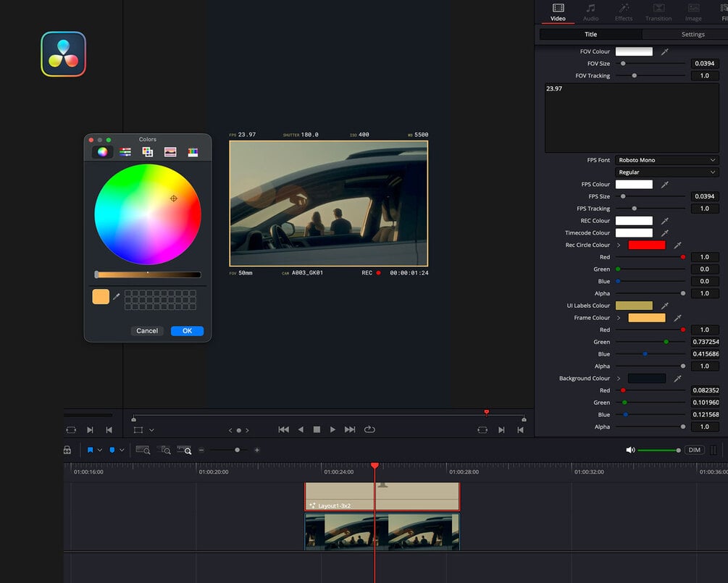Toggle the DIM audio button
This screenshot has height=583, width=728.
click(694, 450)
